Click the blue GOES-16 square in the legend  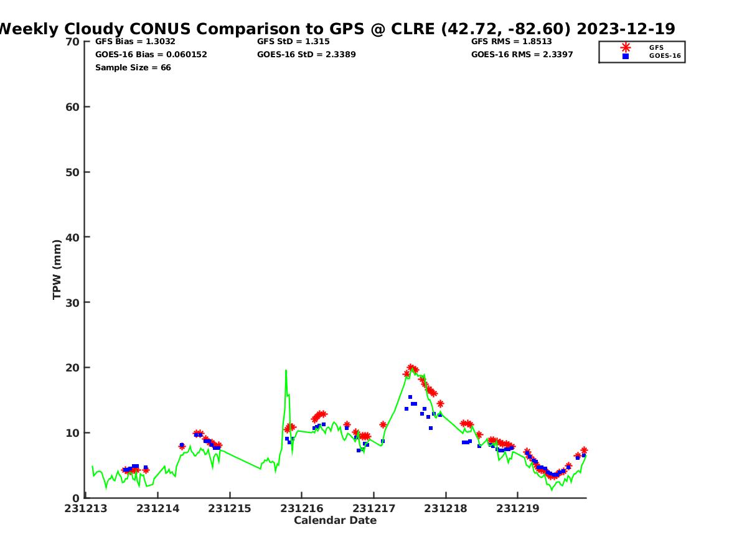click(x=626, y=56)
